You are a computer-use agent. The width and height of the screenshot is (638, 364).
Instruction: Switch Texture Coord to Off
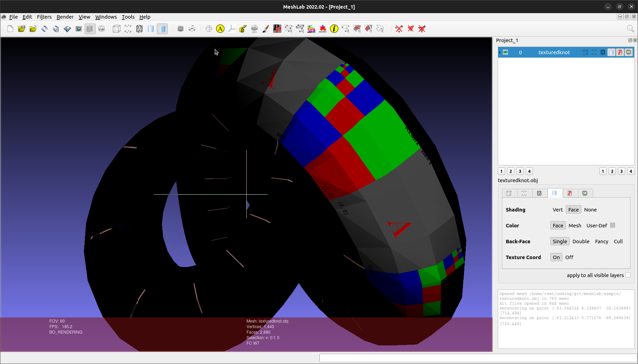click(x=569, y=257)
